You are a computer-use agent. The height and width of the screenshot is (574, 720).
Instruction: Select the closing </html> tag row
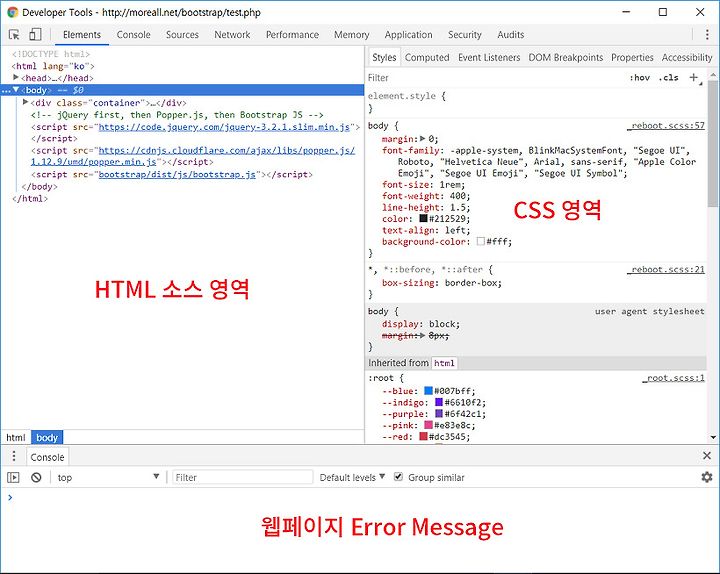point(30,198)
